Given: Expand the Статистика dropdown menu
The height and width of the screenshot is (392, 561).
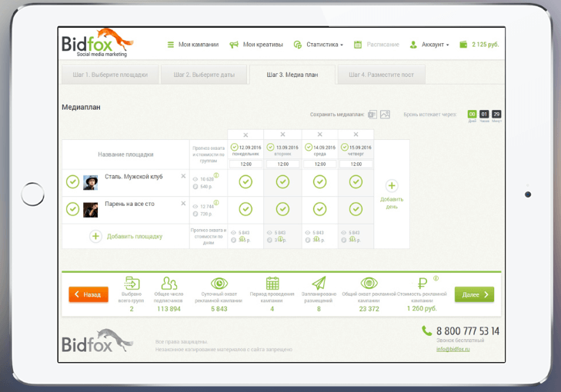Looking at the screenshot, I should (x=319, y=45).
